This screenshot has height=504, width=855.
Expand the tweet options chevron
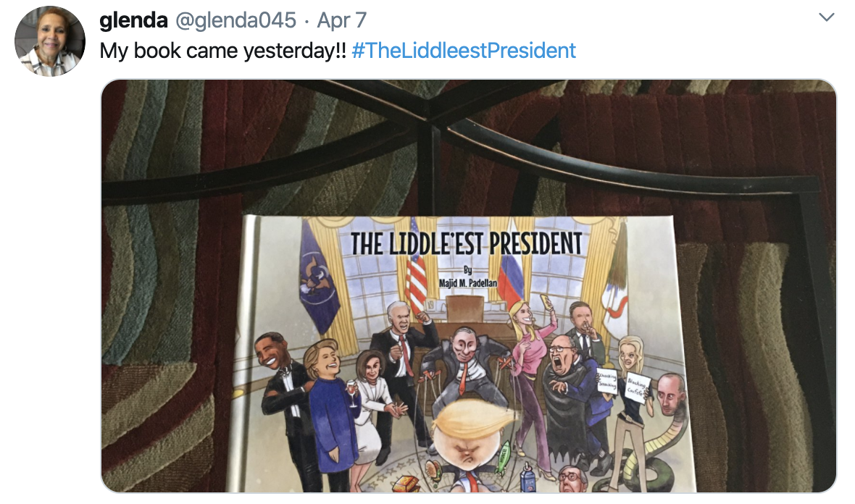click(827, 17)
